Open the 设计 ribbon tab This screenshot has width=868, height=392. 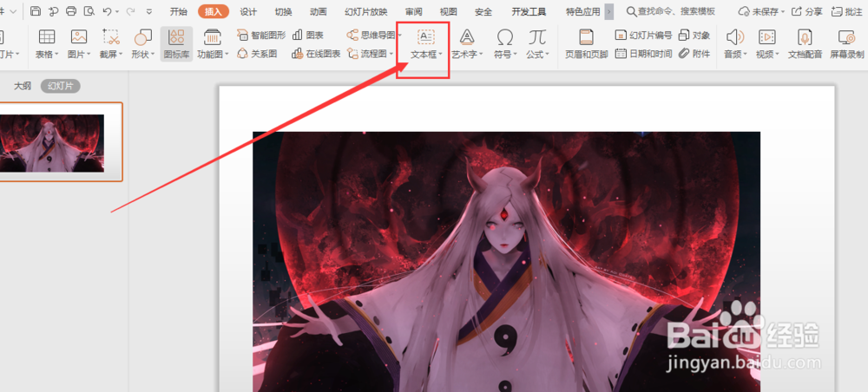248,11
